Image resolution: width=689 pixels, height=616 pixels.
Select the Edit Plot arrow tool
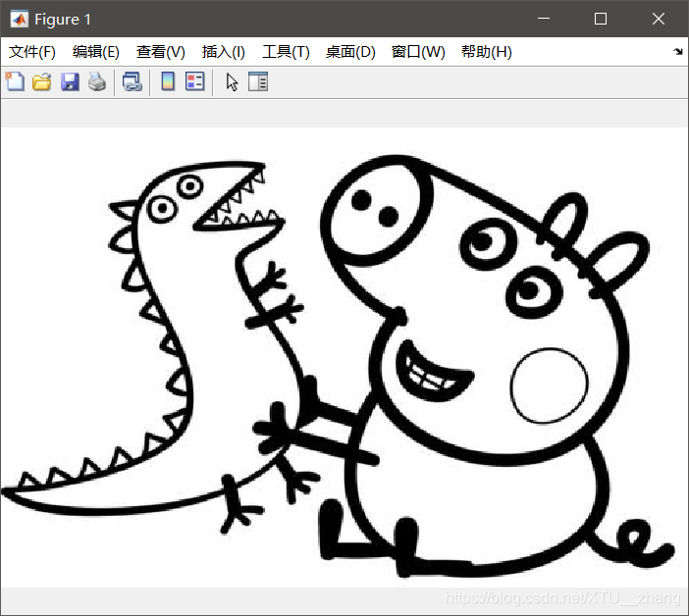[232, 82]
